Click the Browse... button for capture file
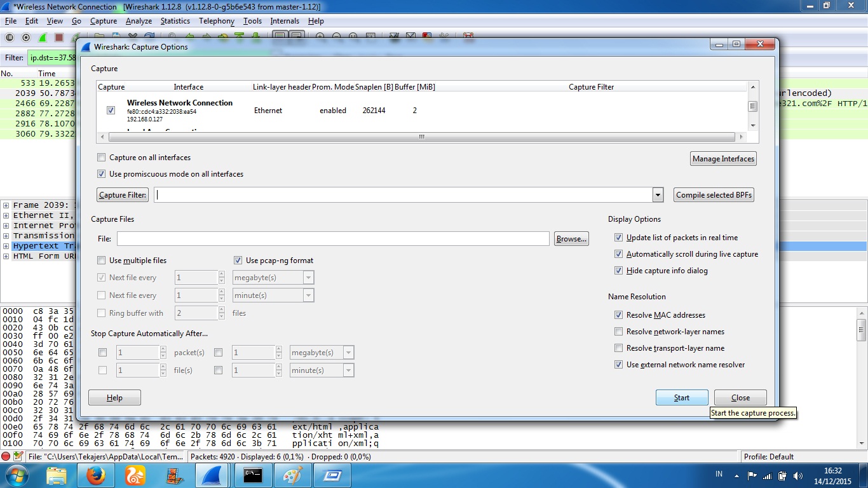This screenshot has width=868, height=488. [x=571, y=239]
